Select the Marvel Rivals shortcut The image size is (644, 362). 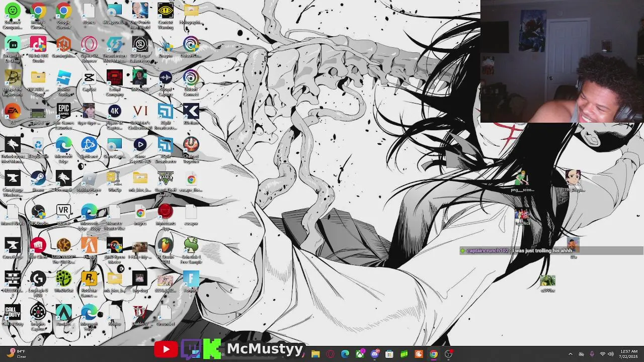13,215
